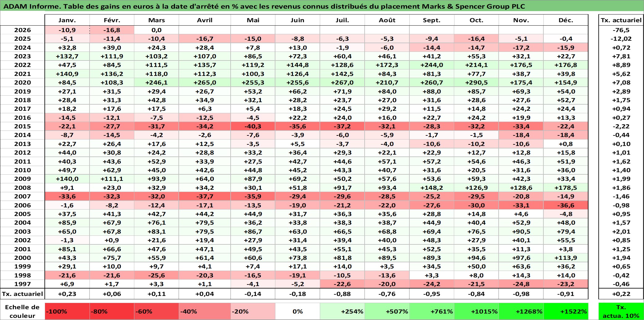Click the -25,6 cell for March 1998
Screen dimensions: 644x320
pyautogui.click(x=157, y=275)
